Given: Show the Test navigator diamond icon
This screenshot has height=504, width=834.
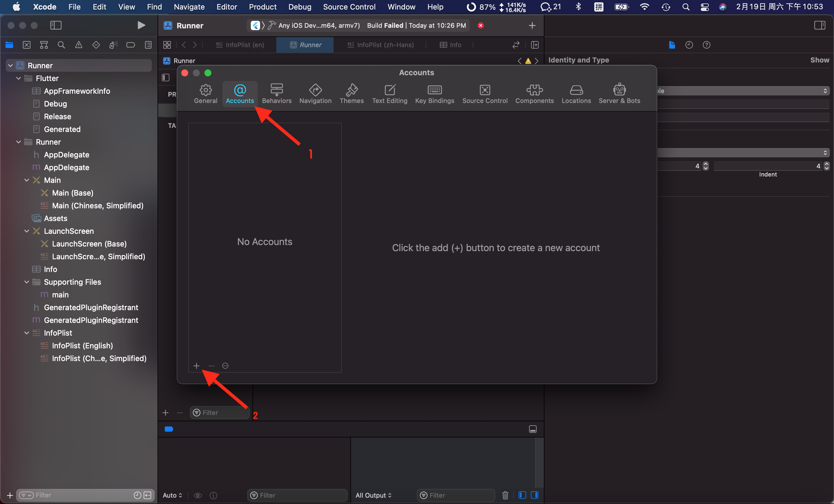Looking at the screenshot, I should 96,45.
